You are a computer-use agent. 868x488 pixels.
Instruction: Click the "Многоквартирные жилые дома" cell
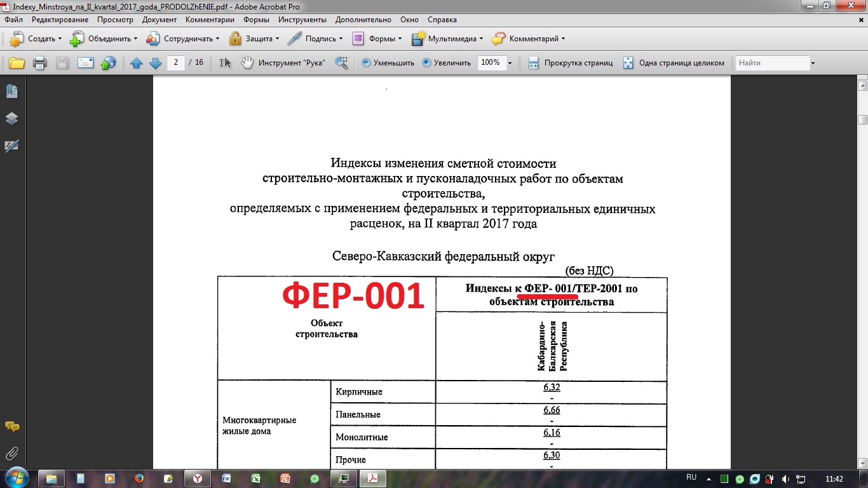(274, 425)
